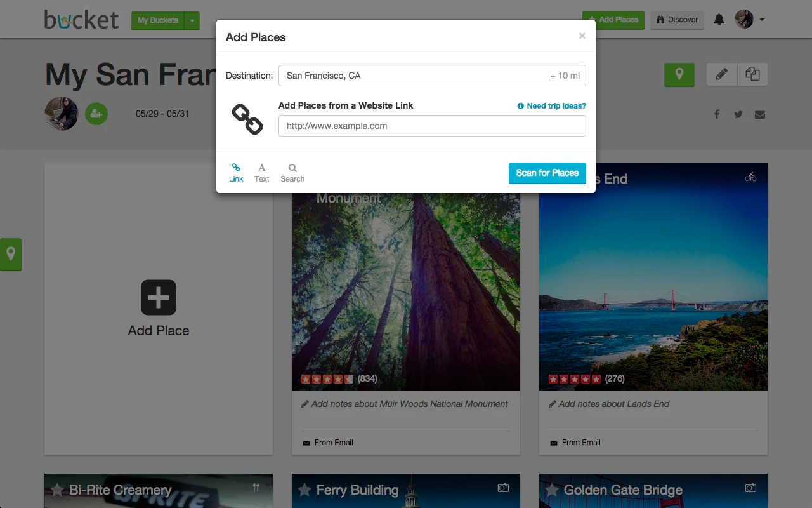Share bucket via email icon
This screenshot has height=508, width=812.
(760, 115)
